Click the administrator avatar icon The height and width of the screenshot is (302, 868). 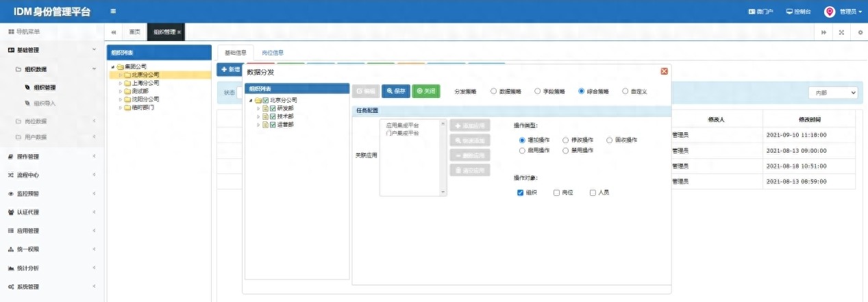point(829,12)
